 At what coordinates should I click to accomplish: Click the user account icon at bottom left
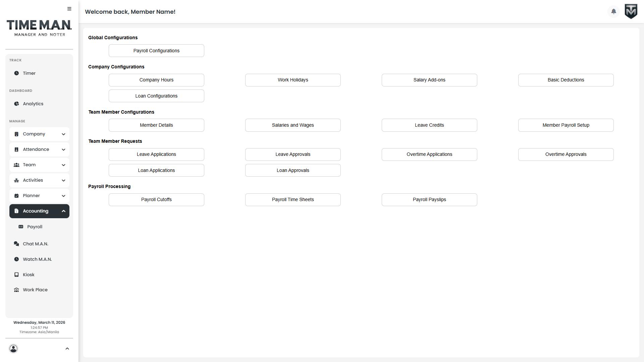point(13,349)
